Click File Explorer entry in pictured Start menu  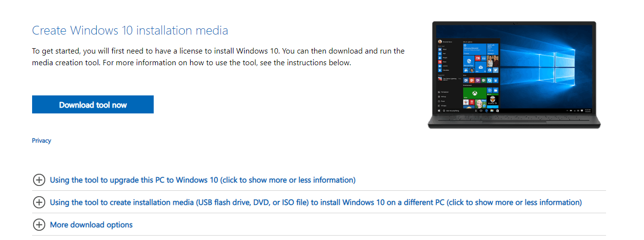(444, 92)
